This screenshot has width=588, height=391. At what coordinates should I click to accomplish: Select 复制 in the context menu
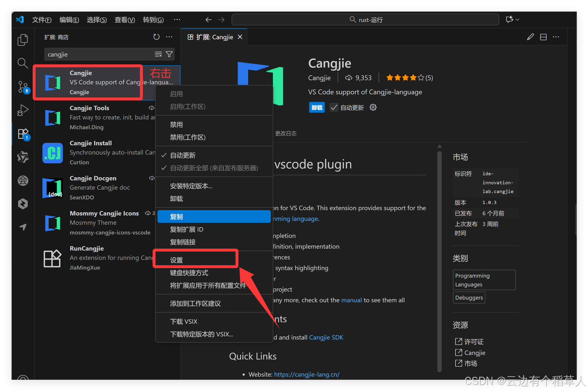(214, 216)
